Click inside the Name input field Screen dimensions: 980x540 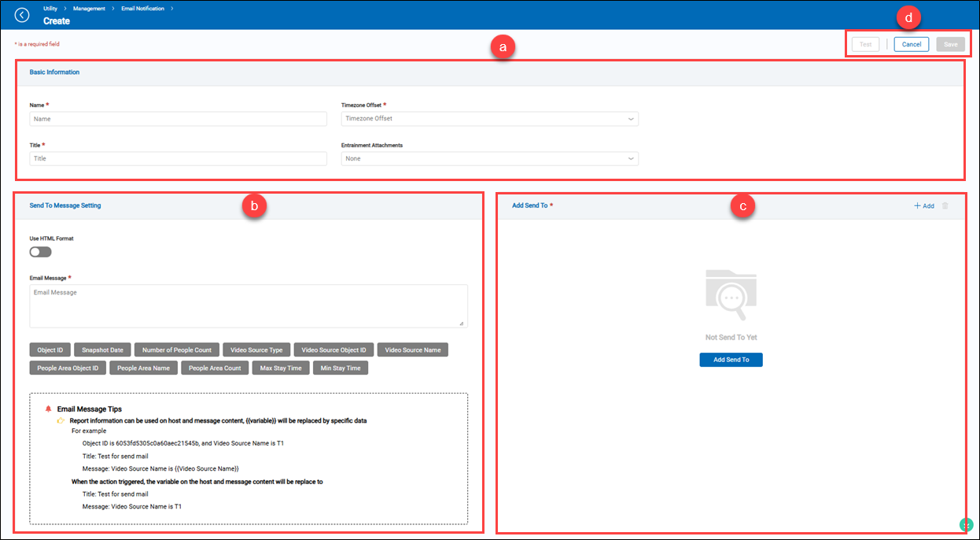178,118
